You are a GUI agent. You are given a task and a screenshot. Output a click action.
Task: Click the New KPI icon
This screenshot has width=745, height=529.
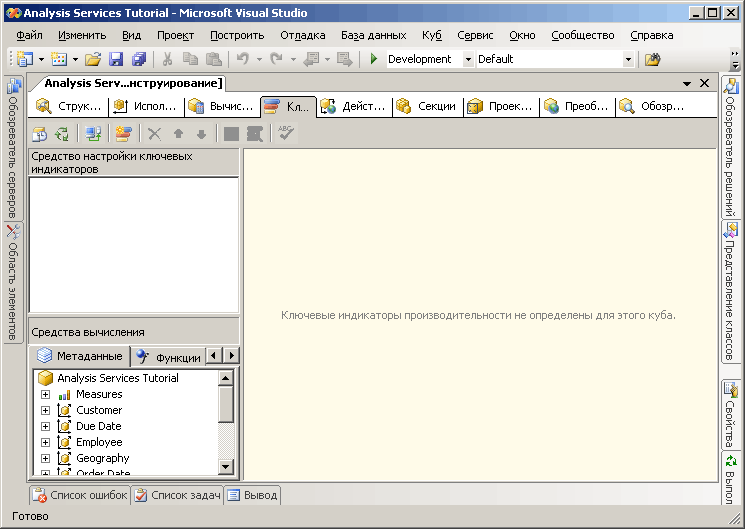pos(123,134)
